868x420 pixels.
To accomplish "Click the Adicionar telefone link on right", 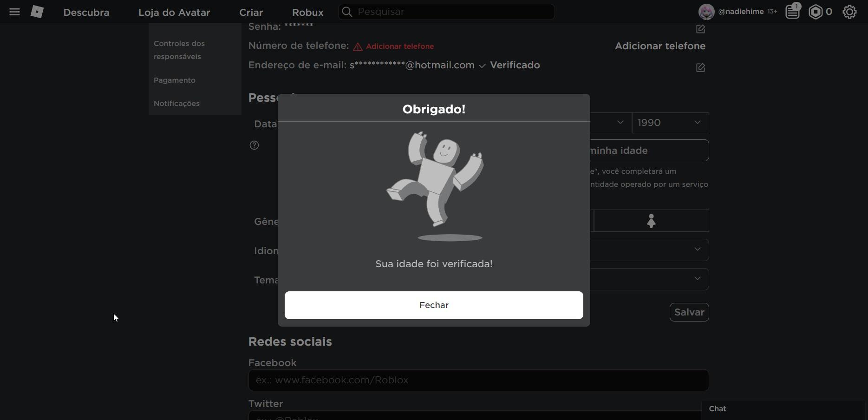I will tap(660, 46).
